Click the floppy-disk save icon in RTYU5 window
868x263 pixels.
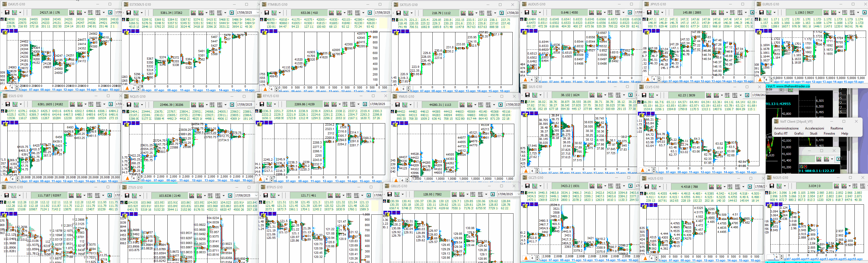pyautogui.click(x=262, y=104)
